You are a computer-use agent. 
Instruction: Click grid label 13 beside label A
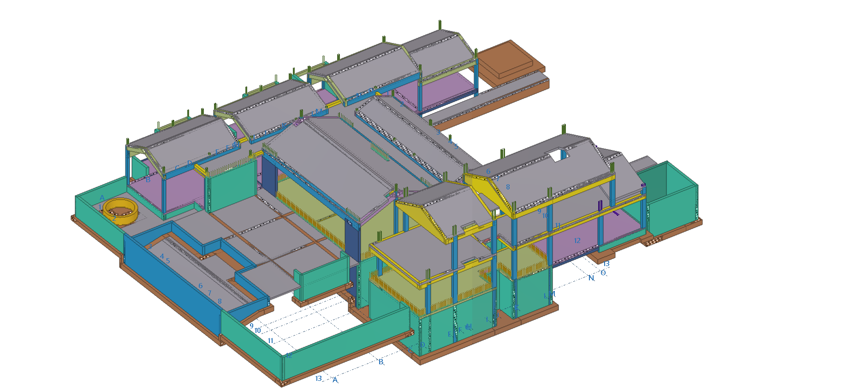pos(318,379)
